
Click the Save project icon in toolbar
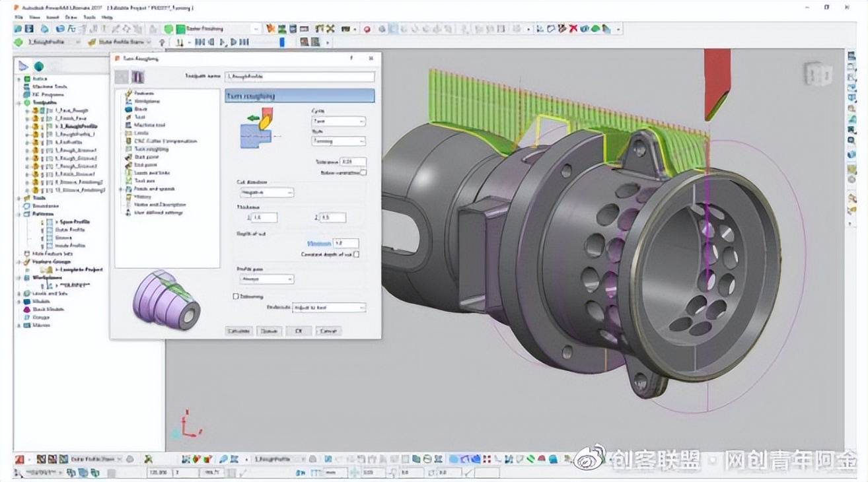pyautogui.click(x=29, y=29)
